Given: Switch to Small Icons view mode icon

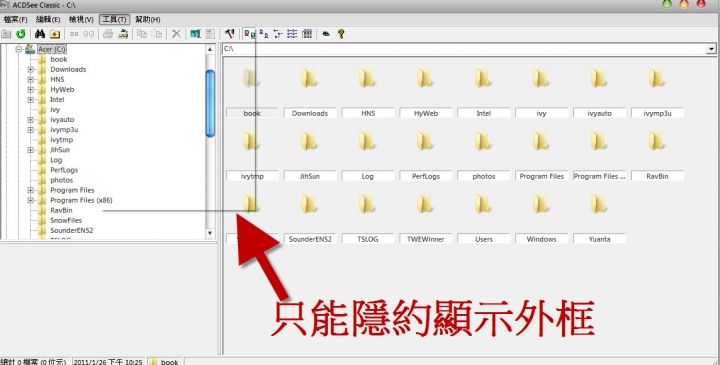Looking at the screenshot, I should click(x=278, y=34).
